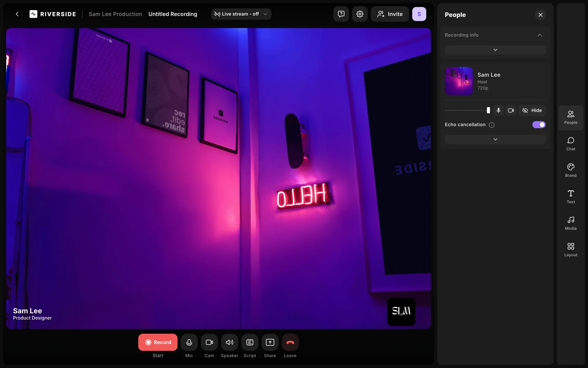588x368 pixels.
Task: Turn off camera with Cam button
Action: 209,342
